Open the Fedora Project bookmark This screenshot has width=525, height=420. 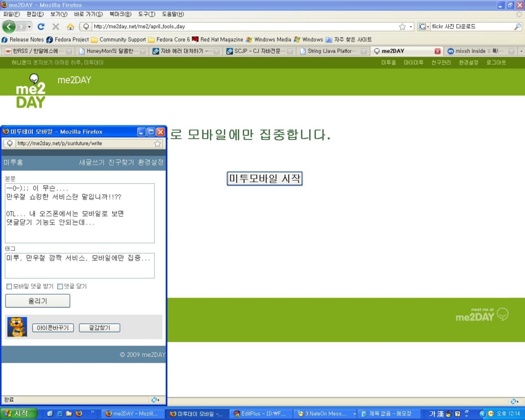pyautogui.click(x=68, y=39)
